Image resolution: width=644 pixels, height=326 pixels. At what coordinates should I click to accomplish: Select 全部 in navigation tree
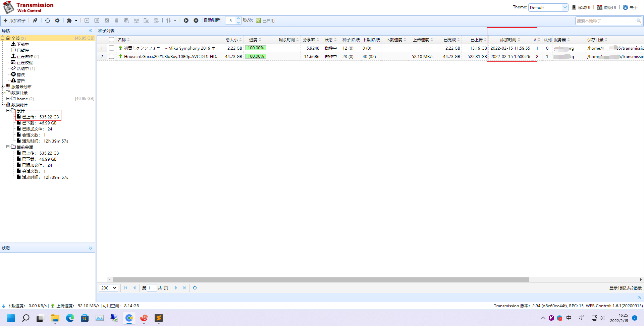pyautogui.click(x=15, y=38)
